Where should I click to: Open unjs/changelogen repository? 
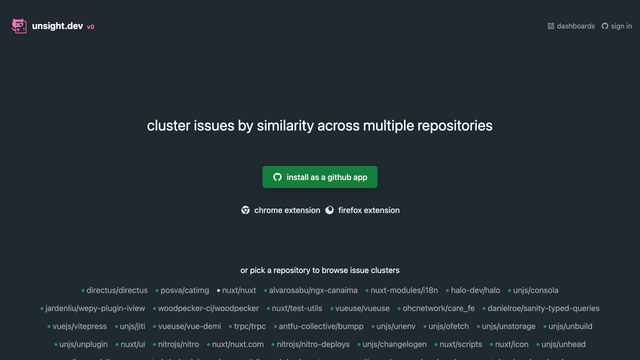pyautogui.click(x=394, y=344)
